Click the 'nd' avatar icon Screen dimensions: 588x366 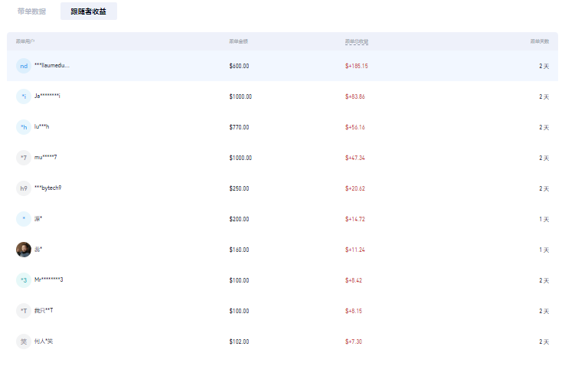coord(24,66)
